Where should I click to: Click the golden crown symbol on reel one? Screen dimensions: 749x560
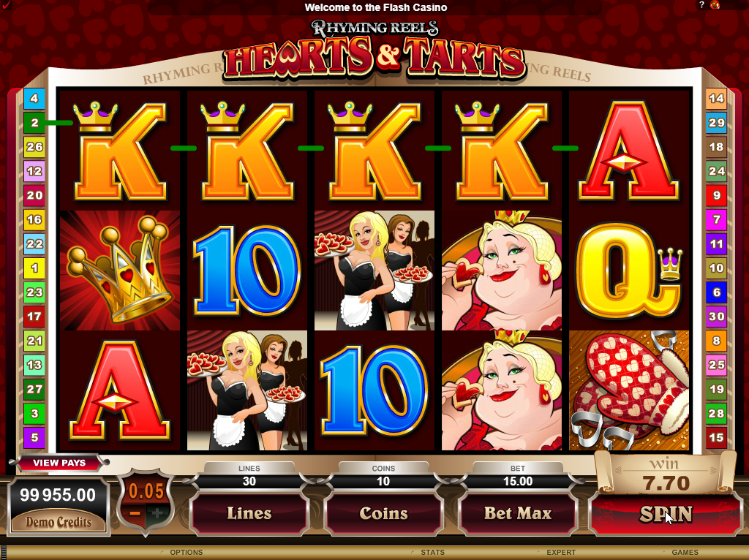(119, 270)
